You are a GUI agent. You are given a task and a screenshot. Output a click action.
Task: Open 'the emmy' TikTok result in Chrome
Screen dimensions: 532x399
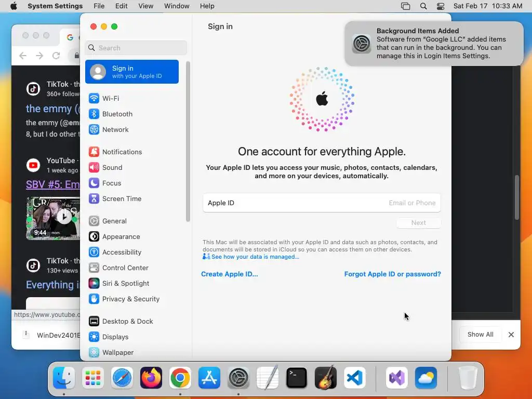click(53, 109)
